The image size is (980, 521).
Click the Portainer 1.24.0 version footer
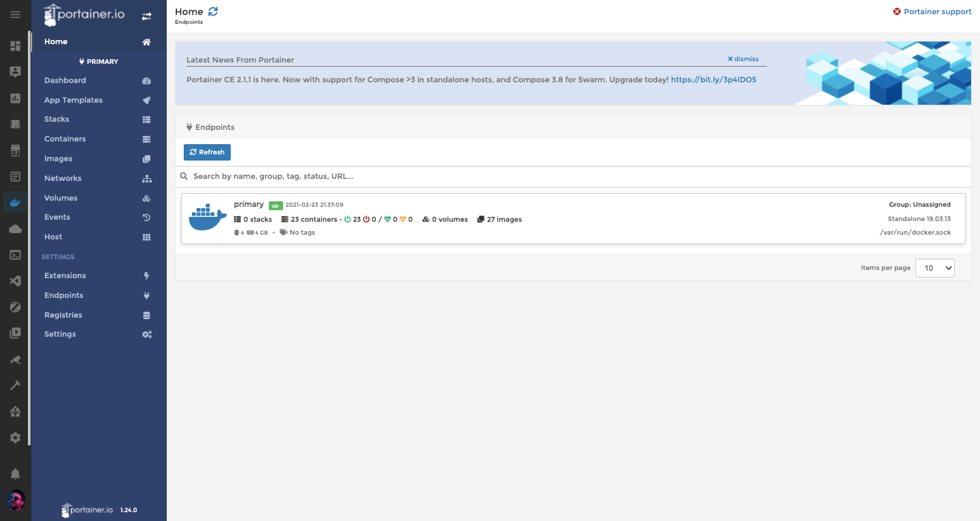click(99, 509)
